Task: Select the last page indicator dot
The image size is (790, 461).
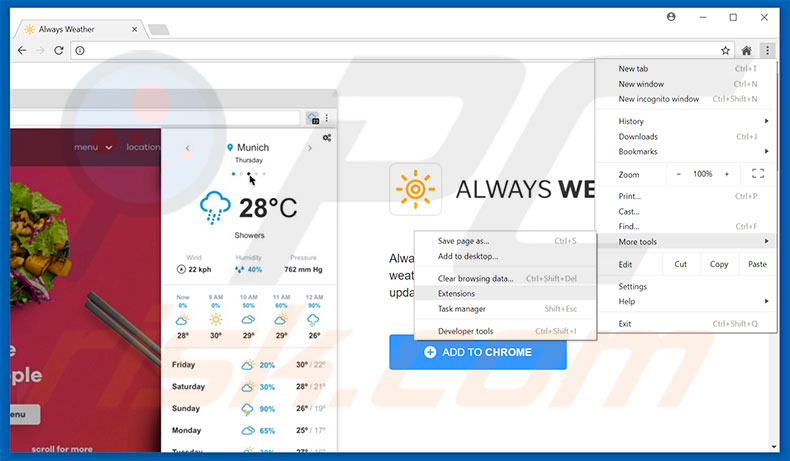Action: 264,174
